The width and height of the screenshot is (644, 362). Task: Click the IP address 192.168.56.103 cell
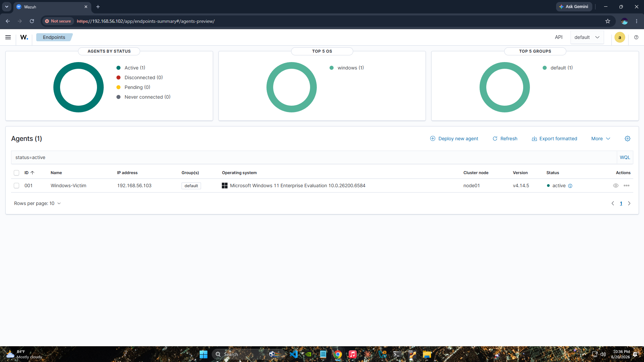[x=134, y=186]
